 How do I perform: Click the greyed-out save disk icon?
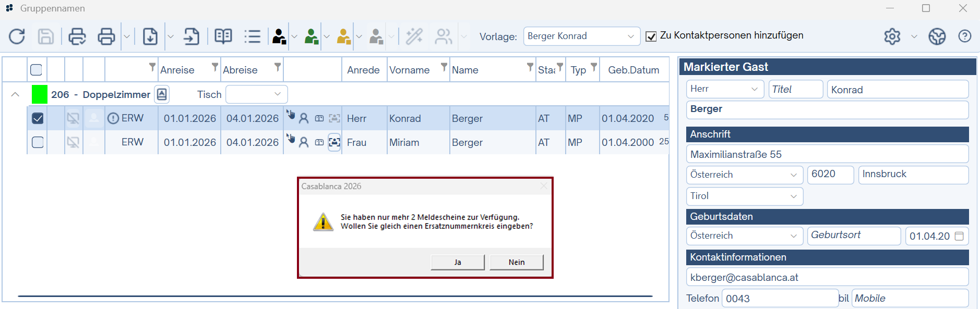pos(46,36)
